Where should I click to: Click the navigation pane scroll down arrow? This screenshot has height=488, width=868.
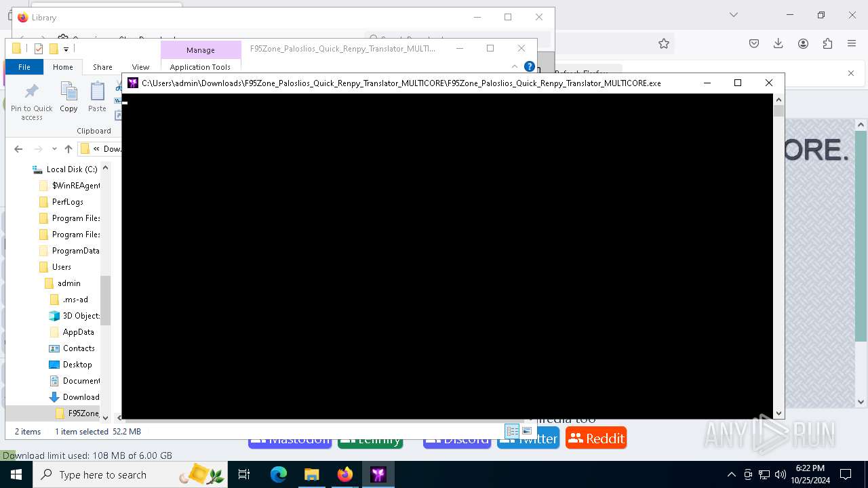[x=105, y=418]
